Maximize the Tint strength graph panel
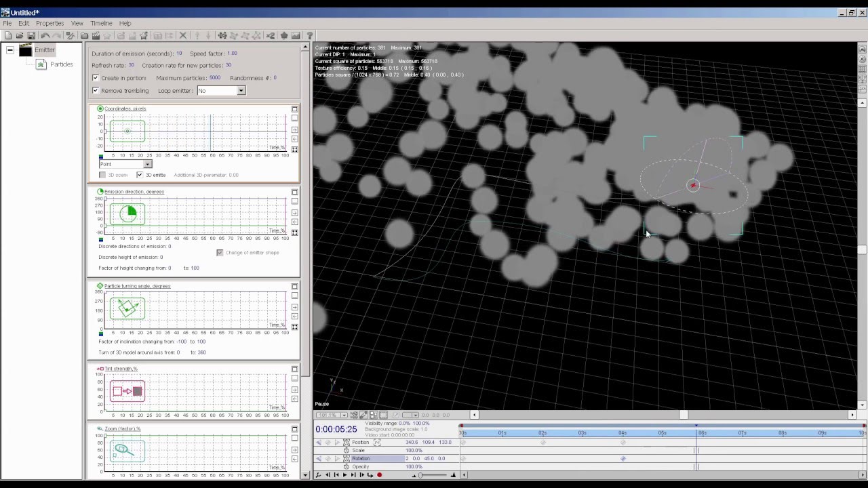 coord(294,369)
